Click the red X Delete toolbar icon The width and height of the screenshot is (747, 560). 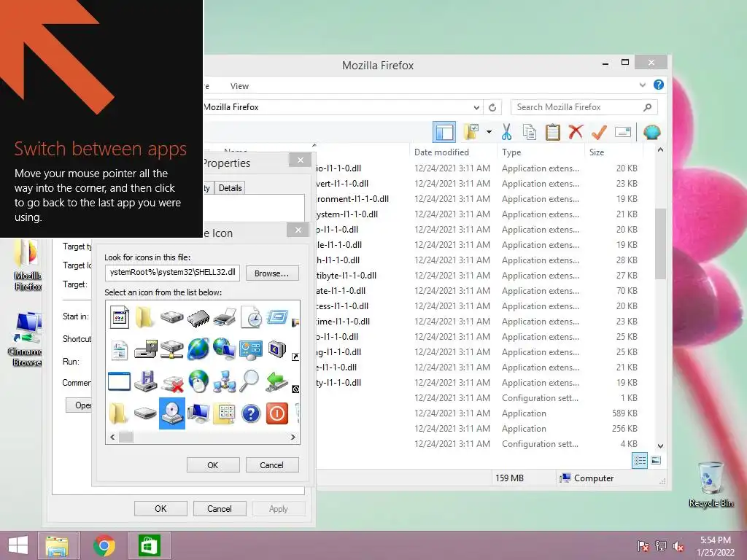pos(576,132)
